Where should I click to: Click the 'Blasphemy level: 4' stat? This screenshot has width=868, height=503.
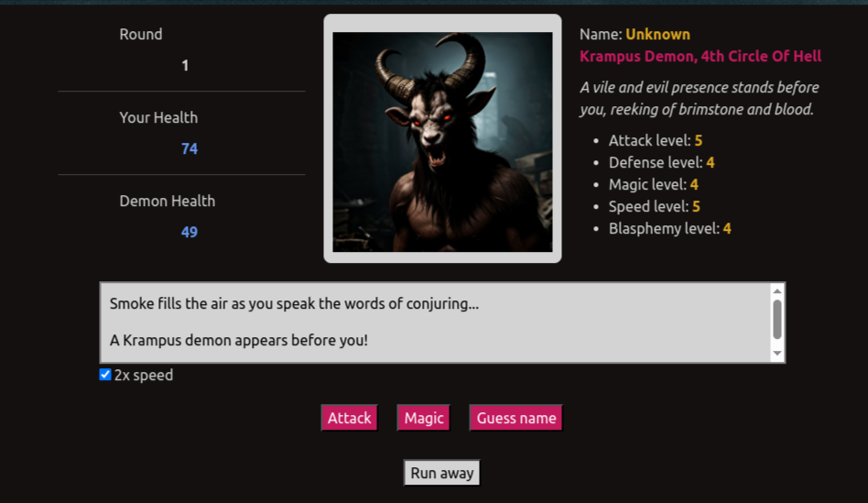pyautogui.click(x=670, y=228)
